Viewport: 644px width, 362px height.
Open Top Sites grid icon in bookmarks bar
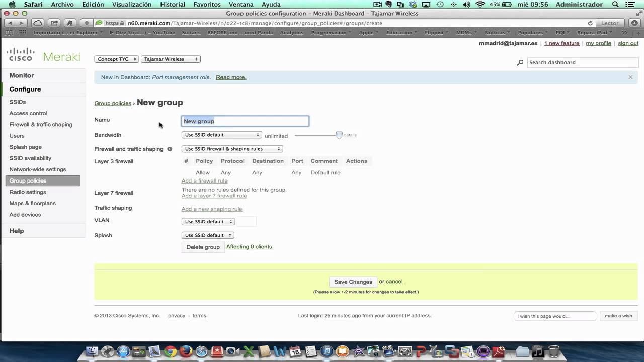(x=22, y=32)
